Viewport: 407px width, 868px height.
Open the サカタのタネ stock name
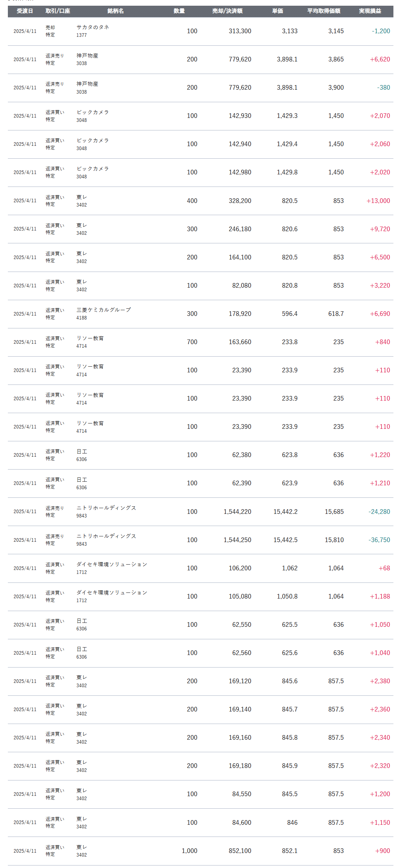[93, 27]
